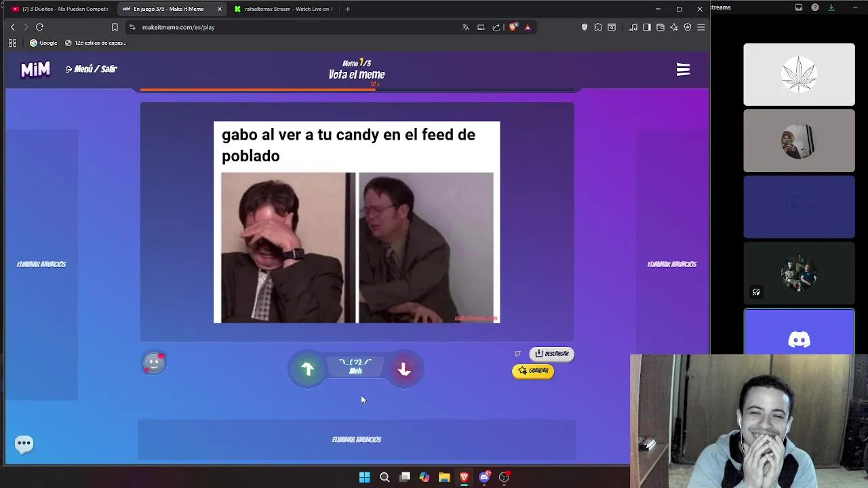Open the site settings icon in address bar
868x488 pixels.
(x=132, y=27)
